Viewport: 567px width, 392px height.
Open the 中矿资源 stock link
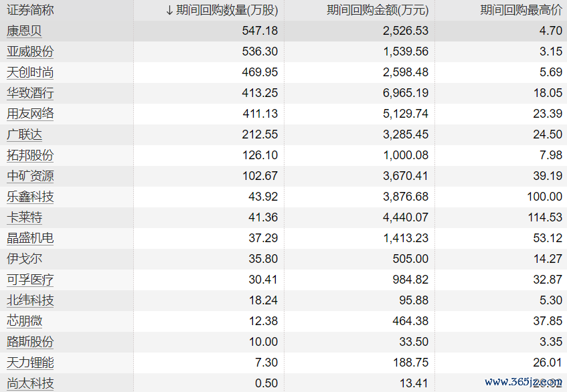point(30,176)
